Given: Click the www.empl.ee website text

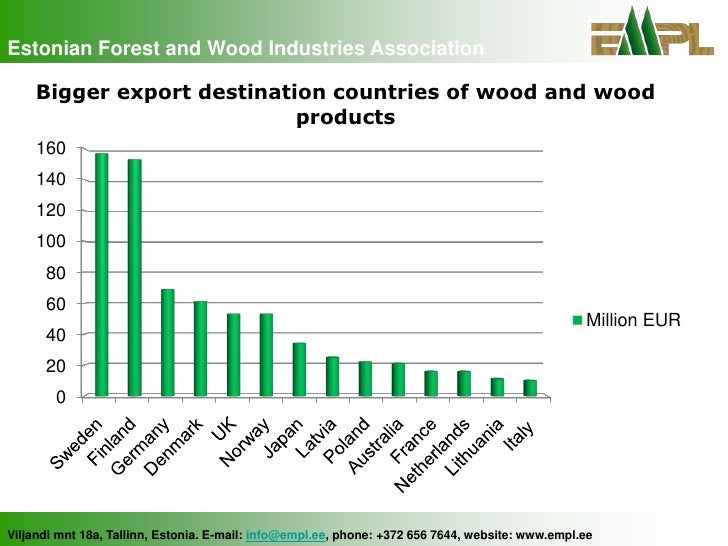Looking at the screenshot, I should [x=554, y=535].
